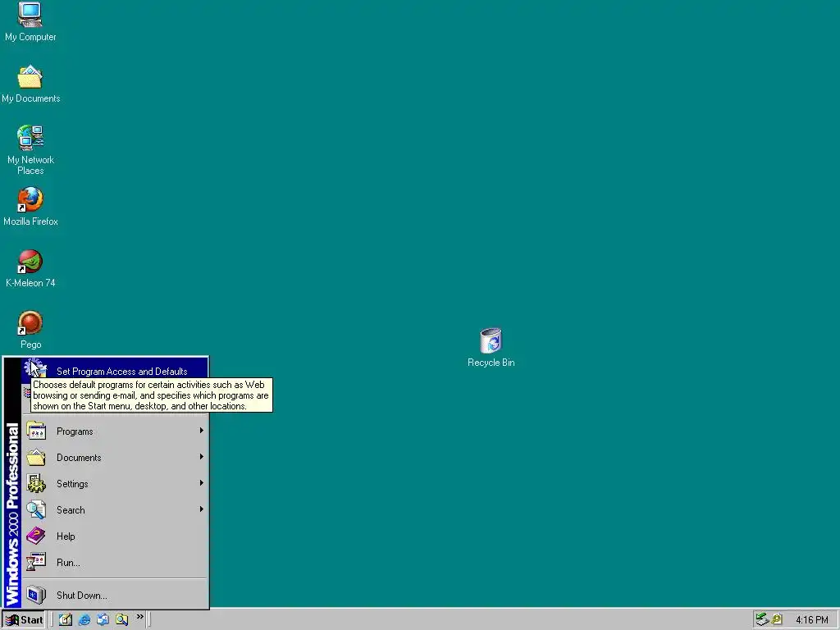
Task: Choose Set Program Access and Defaults
Action: 115,372
